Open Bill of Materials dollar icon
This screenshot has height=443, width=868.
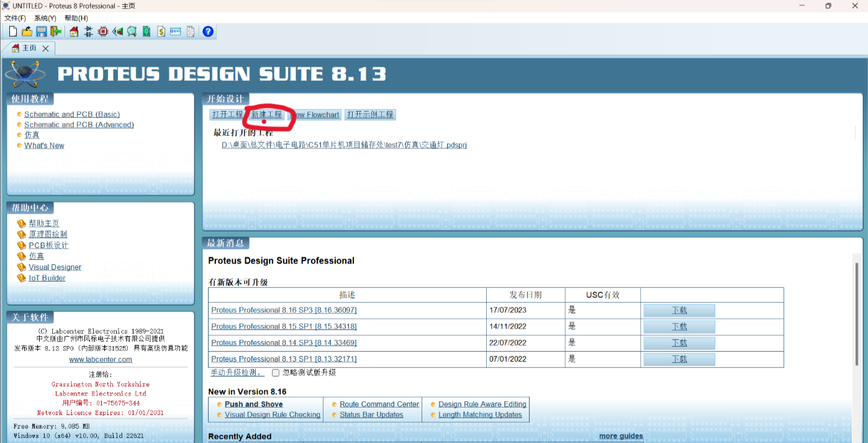pyautogui.click(x=161, y=32)
